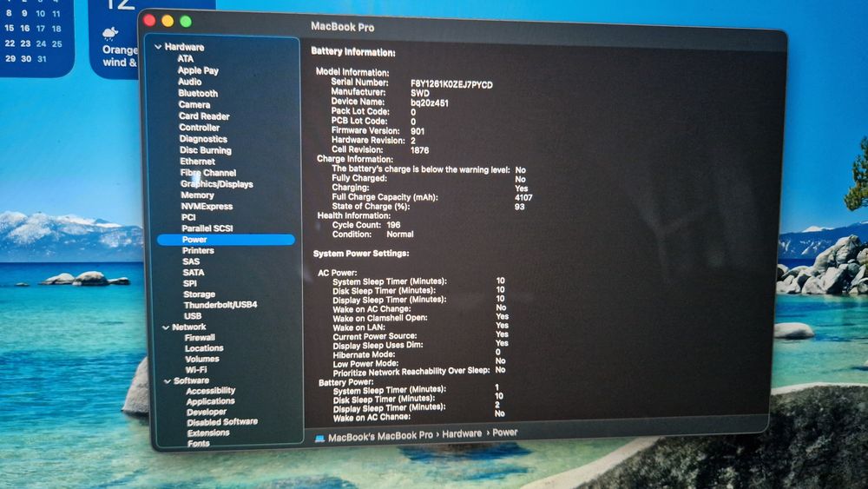Open Applications under Software
This screenshot has height=489, width=868.
[210, 401]
